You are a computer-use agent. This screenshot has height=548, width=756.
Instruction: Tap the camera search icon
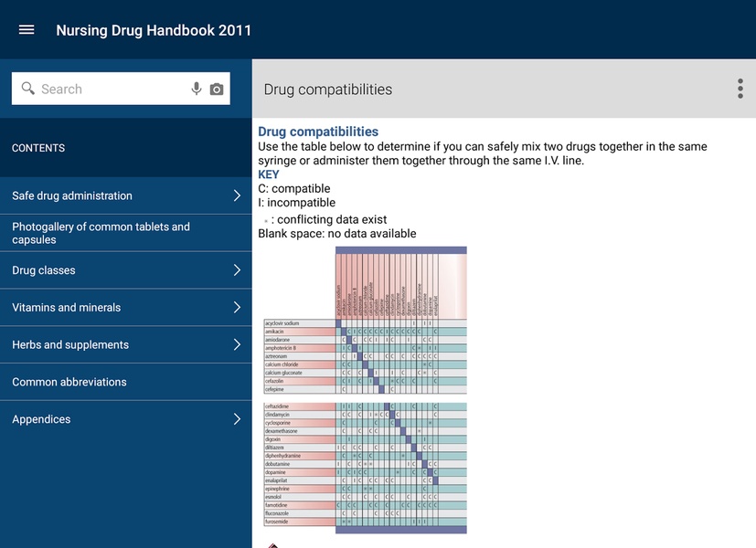217,90
